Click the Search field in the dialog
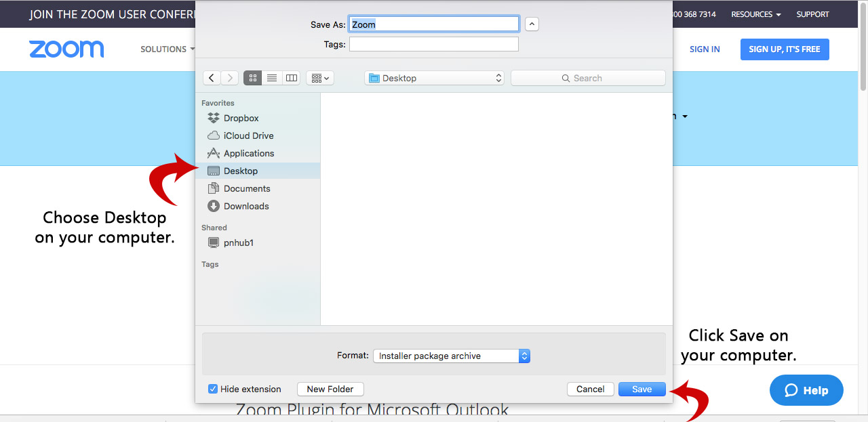Image resolution: width=868 pixels, height=422 pixels. (588, 78)
